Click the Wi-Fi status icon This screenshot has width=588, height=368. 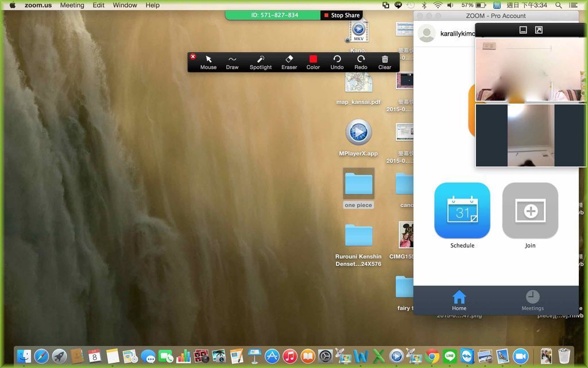(437, 5)
